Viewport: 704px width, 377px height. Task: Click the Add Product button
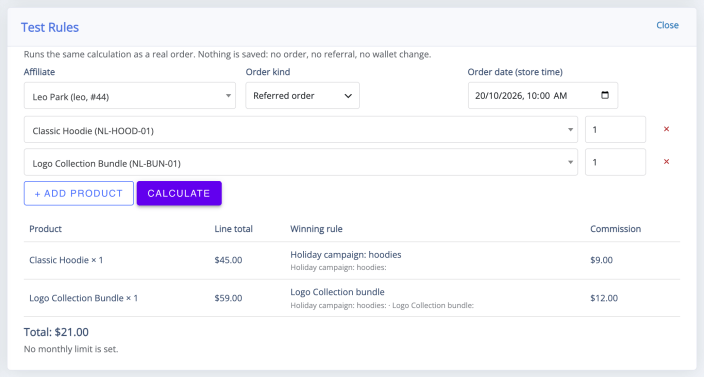pos(79,193)
